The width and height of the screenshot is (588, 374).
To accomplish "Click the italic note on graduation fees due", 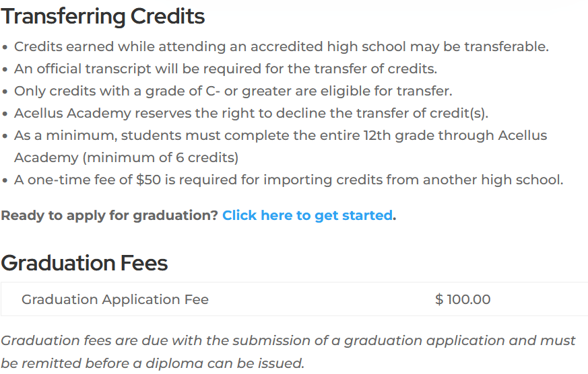I will pos(288,340).
